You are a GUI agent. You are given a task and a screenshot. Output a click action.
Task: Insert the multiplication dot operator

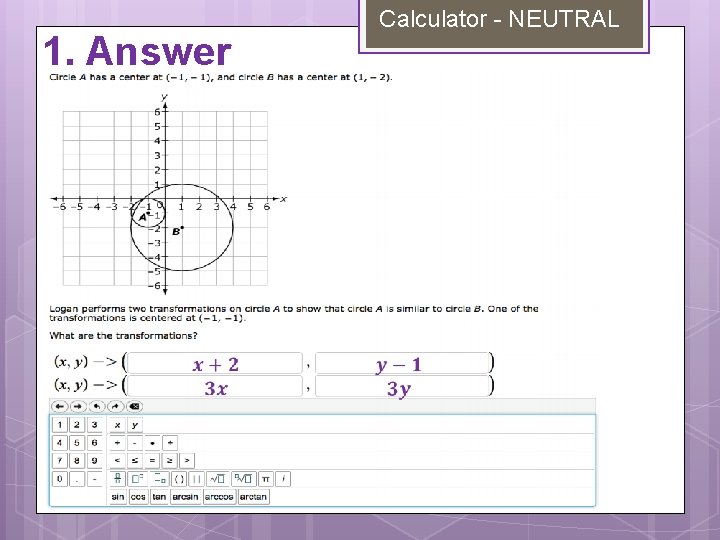152,443
